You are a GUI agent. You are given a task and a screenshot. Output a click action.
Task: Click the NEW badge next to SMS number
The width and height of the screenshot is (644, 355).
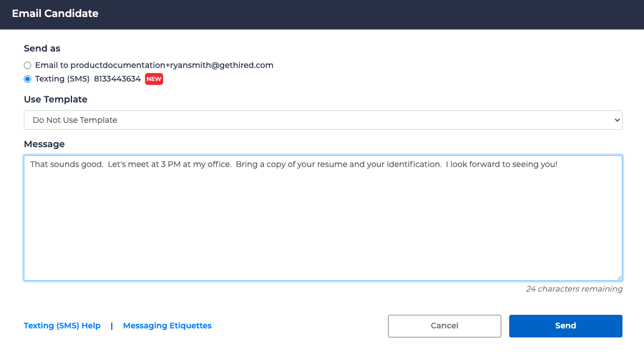pos(153,79)
